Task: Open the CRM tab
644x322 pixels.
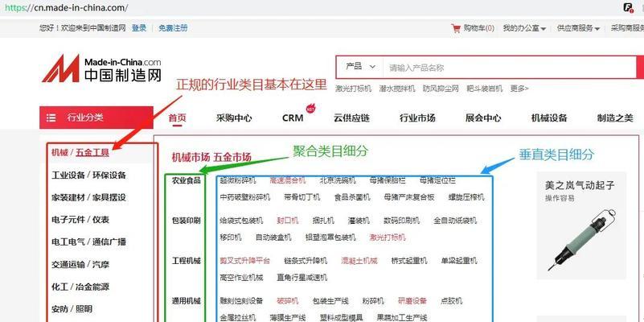Action: click(x=293, y=118)
